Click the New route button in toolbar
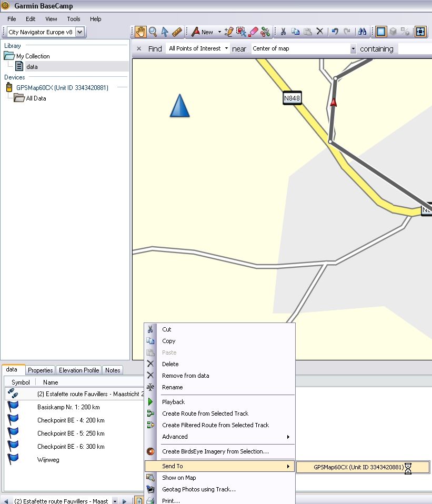Image resolution: width=432 pixels, height=504 pixels. coord(203,32)
